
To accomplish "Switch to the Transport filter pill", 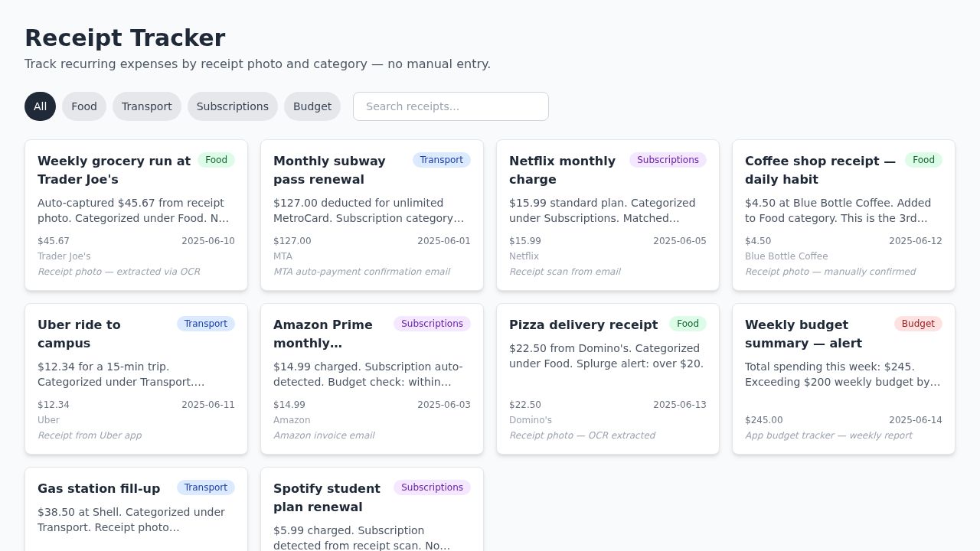I will [147, 106].
